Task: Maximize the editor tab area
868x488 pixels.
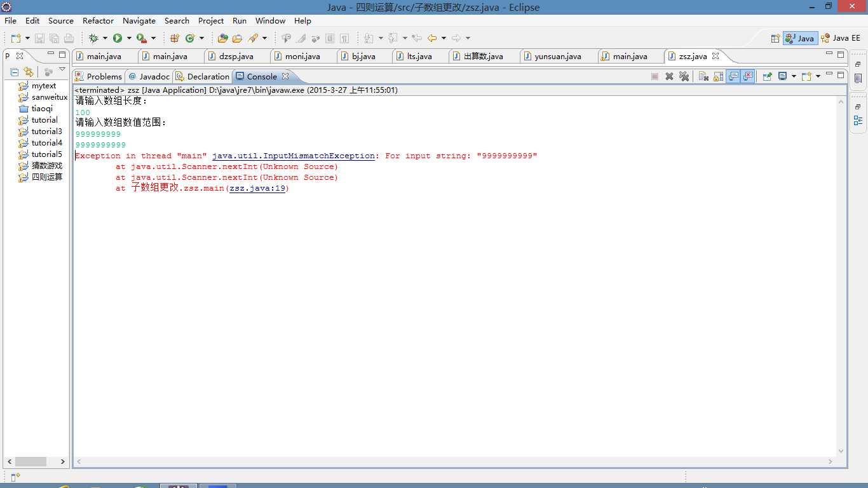Action: (x=841, y=55)
